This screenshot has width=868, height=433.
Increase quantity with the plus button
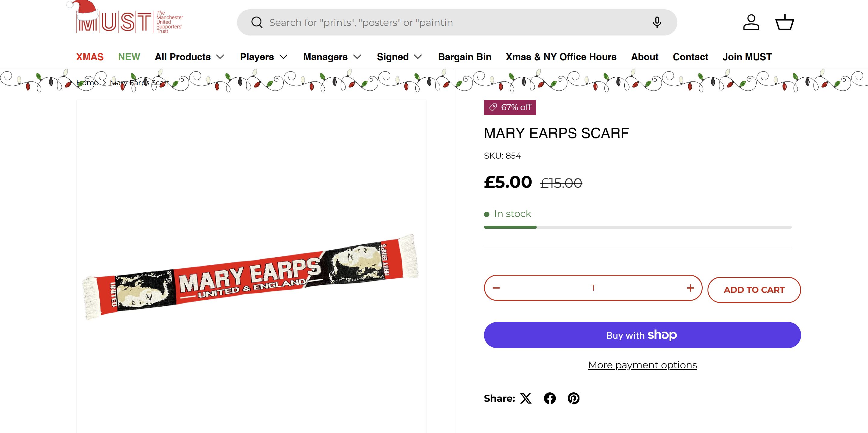coord(690,288)
